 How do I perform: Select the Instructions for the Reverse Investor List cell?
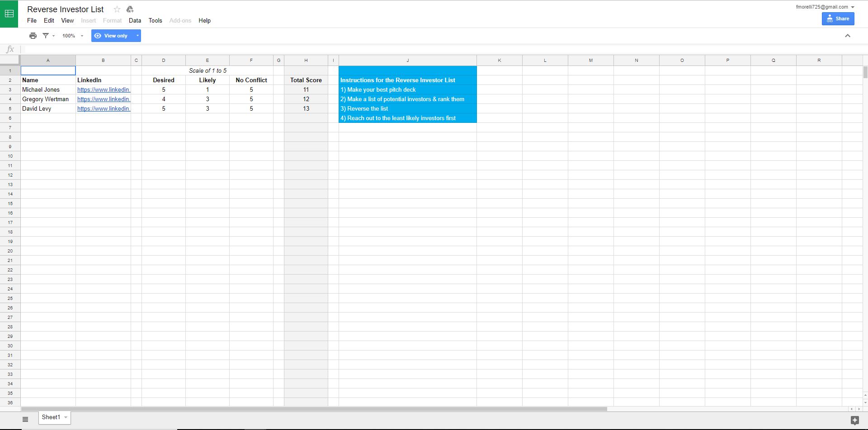coord(408,80)
